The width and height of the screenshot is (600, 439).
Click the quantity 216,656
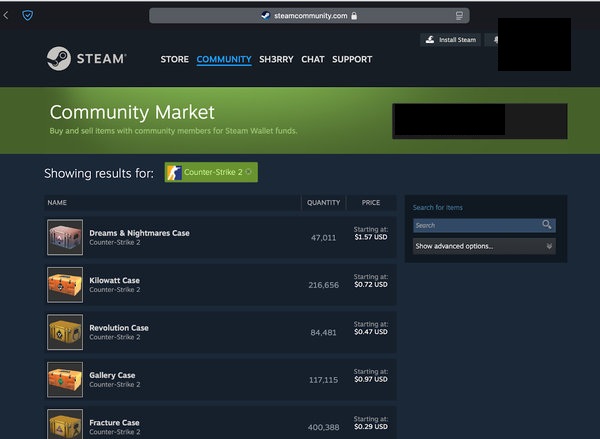point(323,285)
